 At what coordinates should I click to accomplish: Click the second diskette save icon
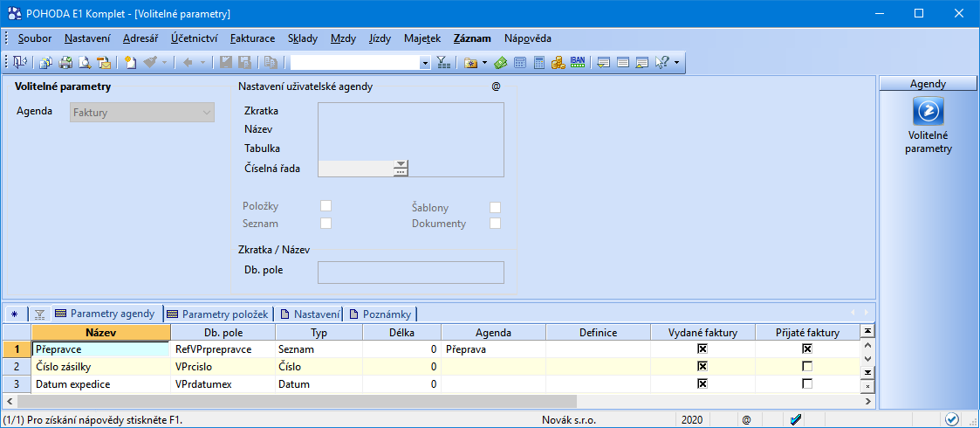click(x=244, y=62)
